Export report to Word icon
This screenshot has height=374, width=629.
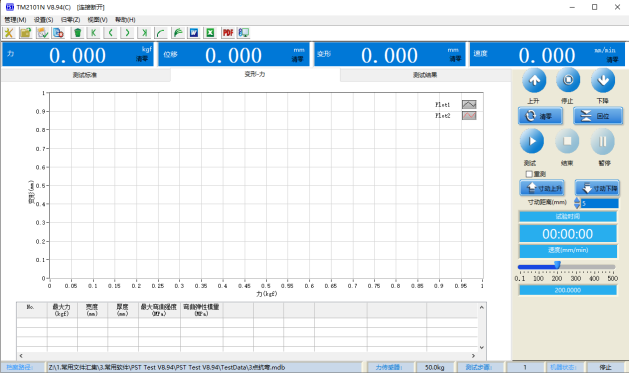(194, 33)
